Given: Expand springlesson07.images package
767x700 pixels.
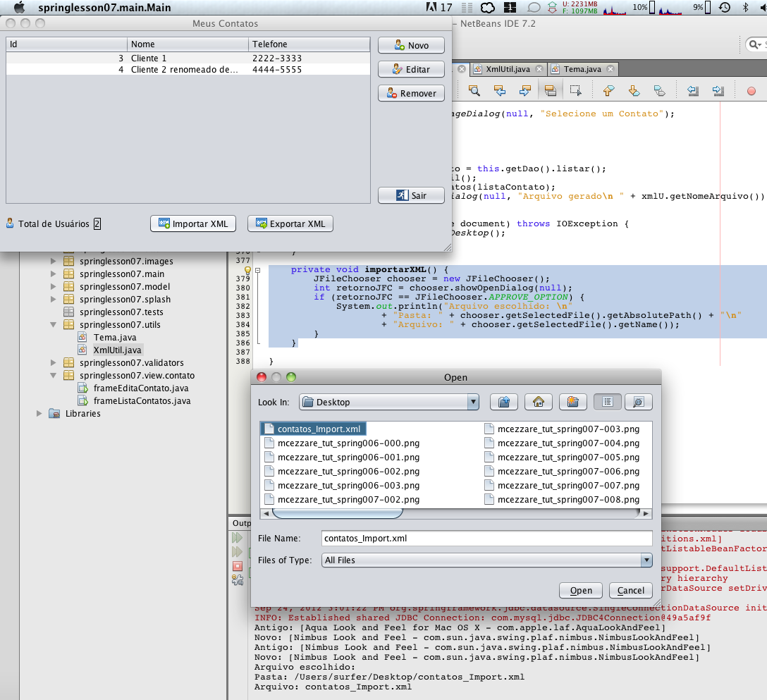Looking at the screenshot, I should coord(53,262).
